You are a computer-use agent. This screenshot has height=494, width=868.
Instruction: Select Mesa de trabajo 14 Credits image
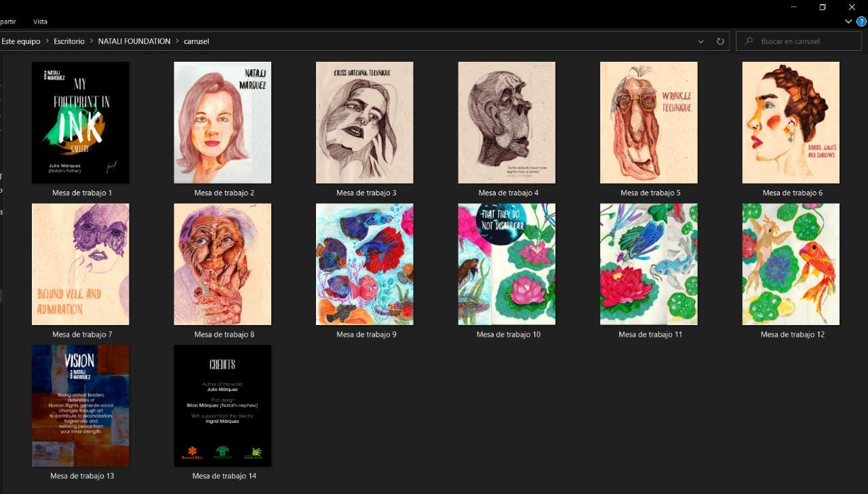pos(222,406)
